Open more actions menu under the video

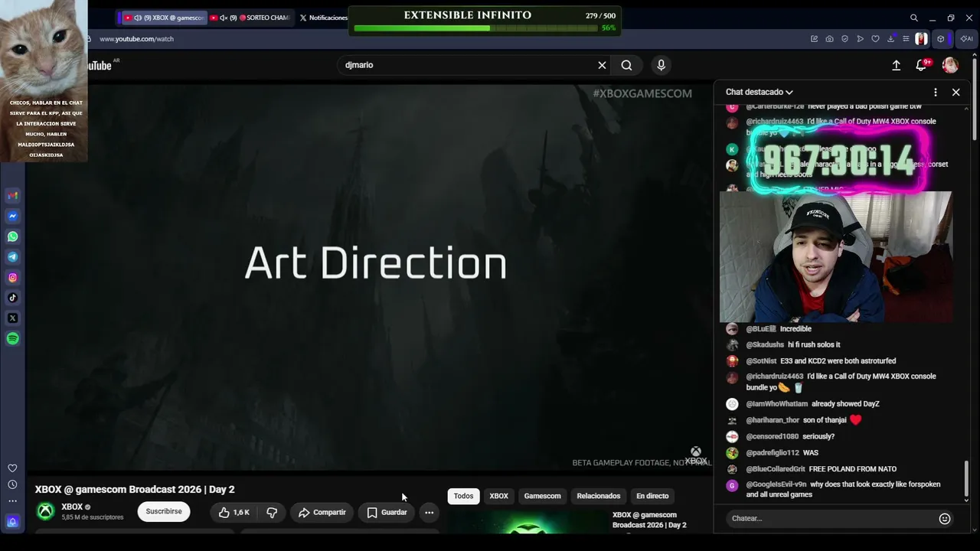click(429, 512)
